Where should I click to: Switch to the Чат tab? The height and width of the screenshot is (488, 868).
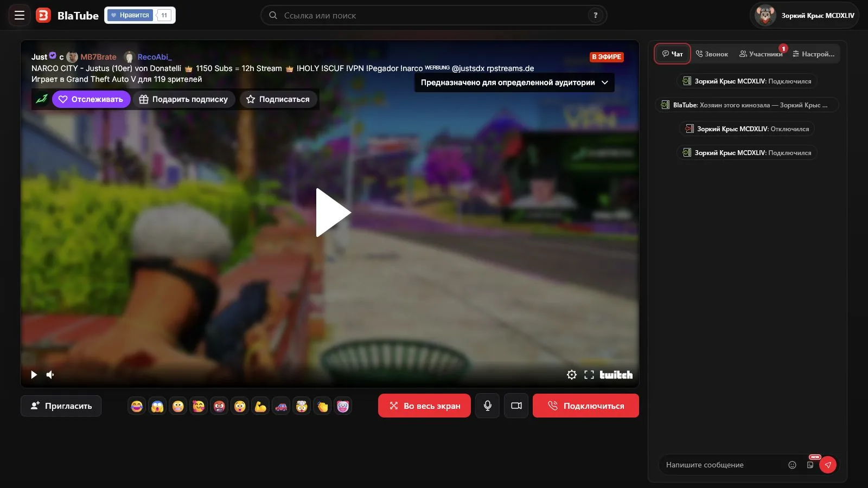tap(672, 54)
